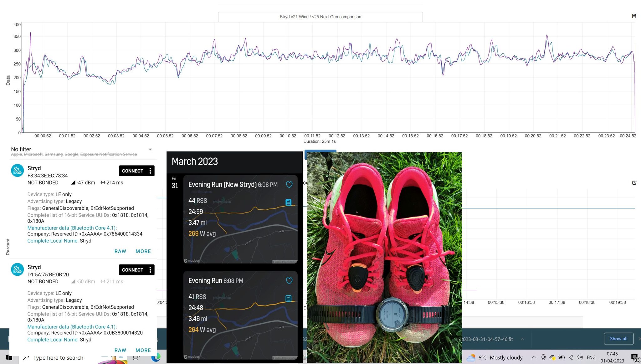Select the 2023-03-31-04-57-46.fit download item
Viewport: 641px width, 364px height.
(487, 339)
